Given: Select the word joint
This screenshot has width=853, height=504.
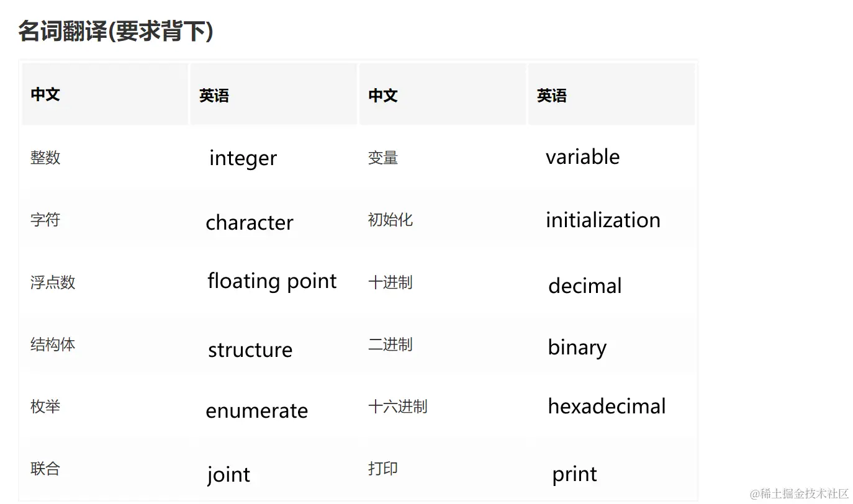Looking at the screenshot, I should click(228, 475).
